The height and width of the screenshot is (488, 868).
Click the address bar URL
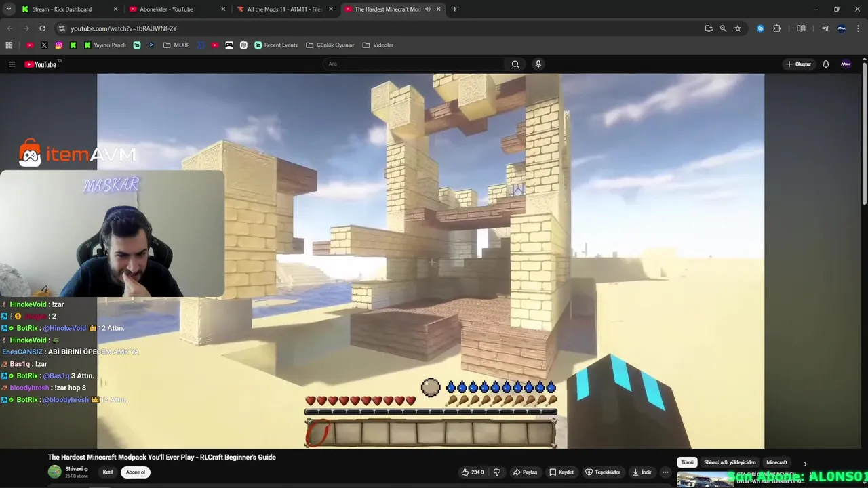click(x=123, y=28)
